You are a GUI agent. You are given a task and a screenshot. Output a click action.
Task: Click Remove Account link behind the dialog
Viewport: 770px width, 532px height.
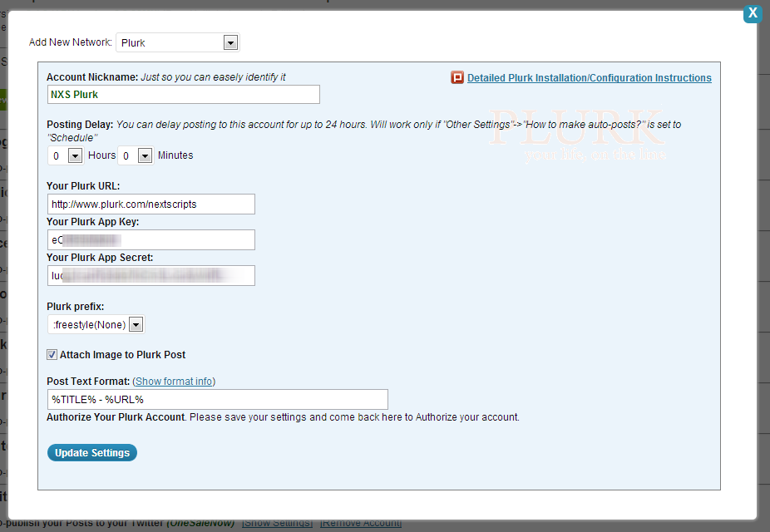click(x=361, y=524)
